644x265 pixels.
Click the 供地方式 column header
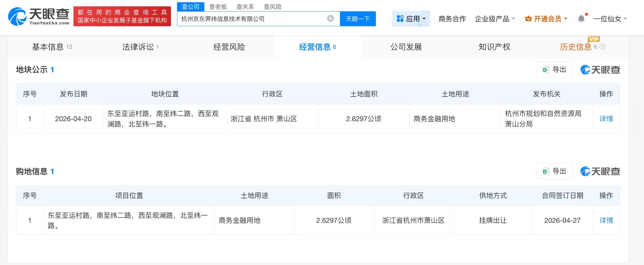pos(493,196)
